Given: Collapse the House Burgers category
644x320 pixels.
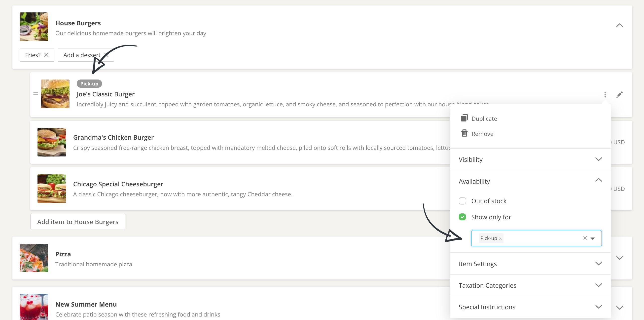Looking at the screenshot, I should tap(619, 26).
